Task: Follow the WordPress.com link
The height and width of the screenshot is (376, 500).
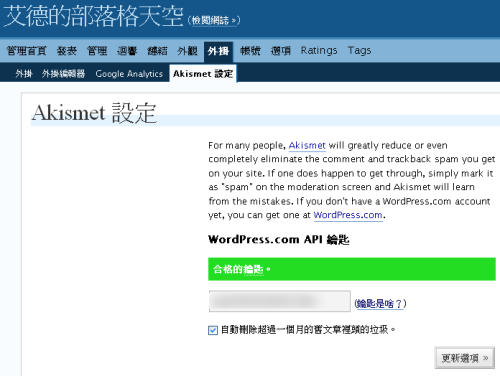Action: tap(348, 215)
